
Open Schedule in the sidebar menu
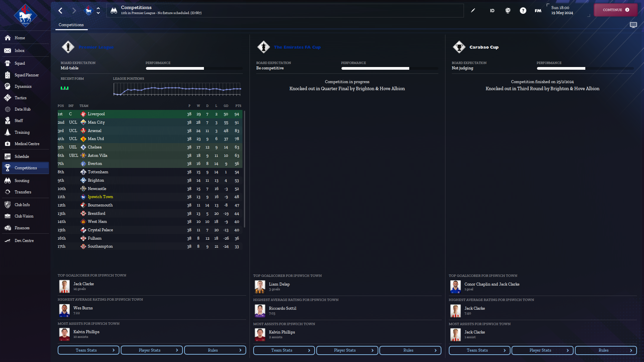(x=25, y=157)
